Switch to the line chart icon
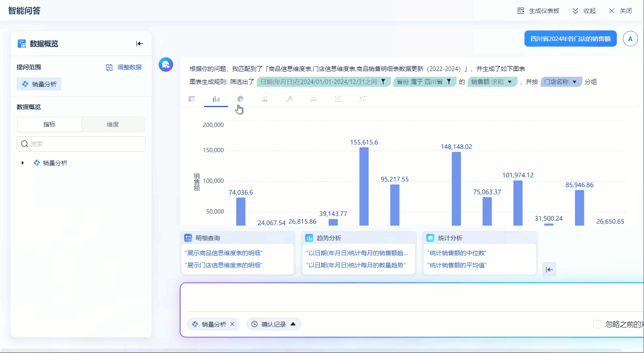This screenshot has width=644, height=353. tap(289, 99)
